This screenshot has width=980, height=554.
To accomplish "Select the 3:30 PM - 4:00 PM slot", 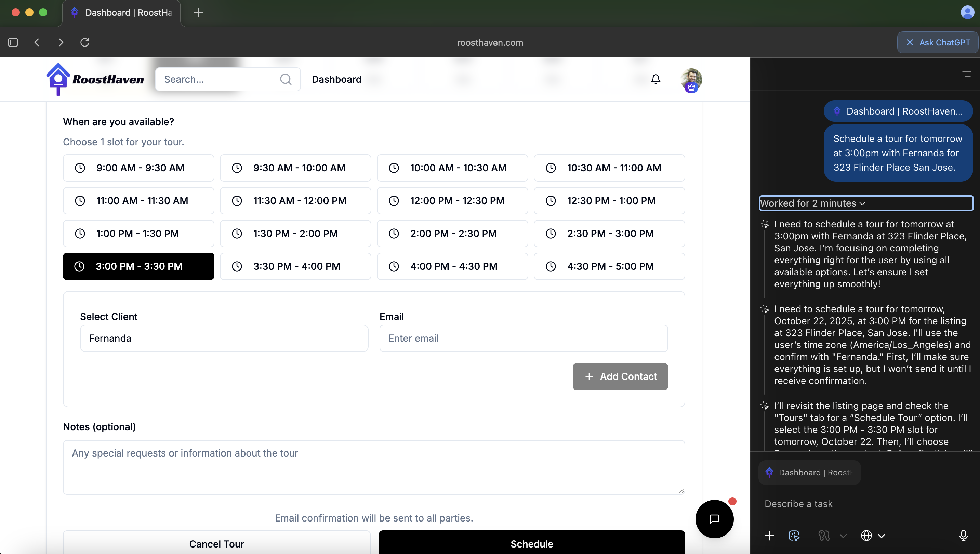I will [295, 266].
